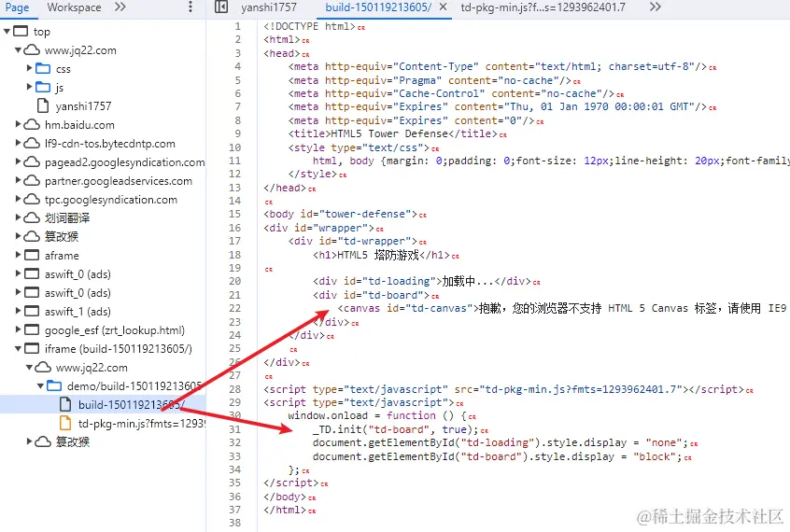Viewport: 790px width, 532px height.
Task: Collapse demo/build-150119213605 folder
Action: tap(40, 385)
